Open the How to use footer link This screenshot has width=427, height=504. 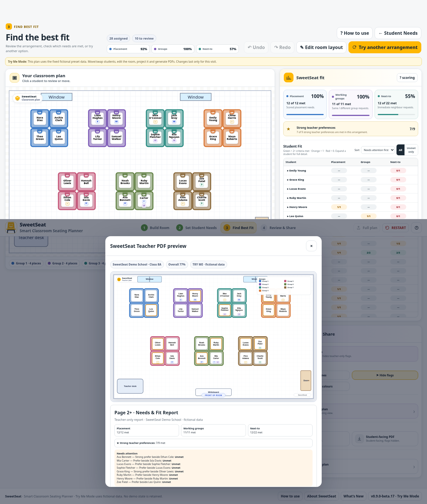point(290,496)
